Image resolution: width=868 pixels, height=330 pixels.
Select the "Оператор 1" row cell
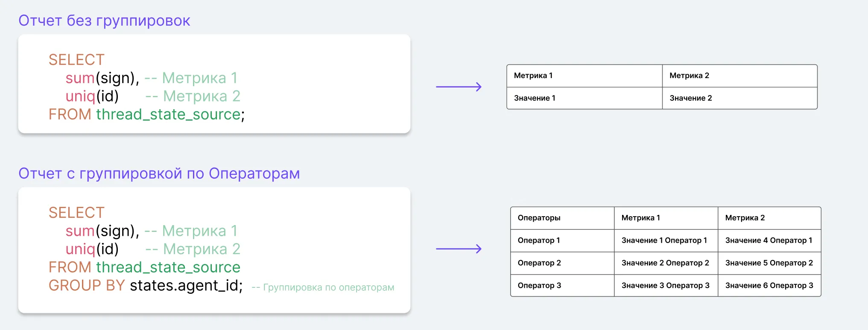(538, 240)
